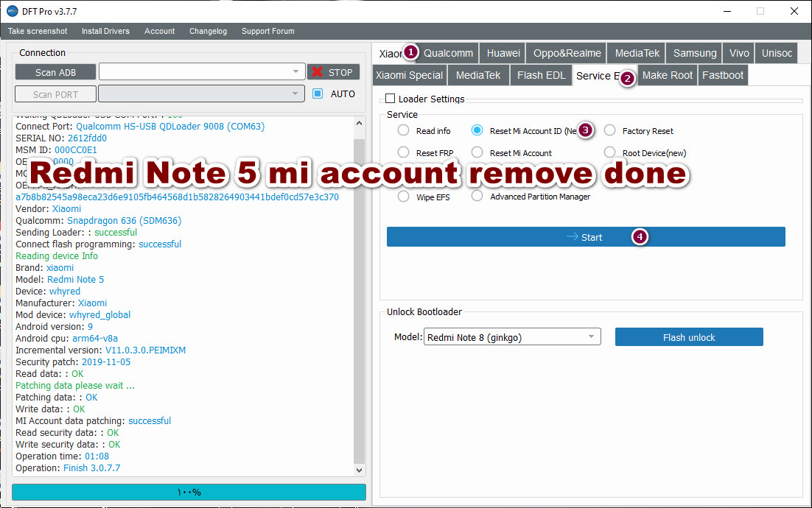Switch to the Unisoc tab

pos(777,53)
